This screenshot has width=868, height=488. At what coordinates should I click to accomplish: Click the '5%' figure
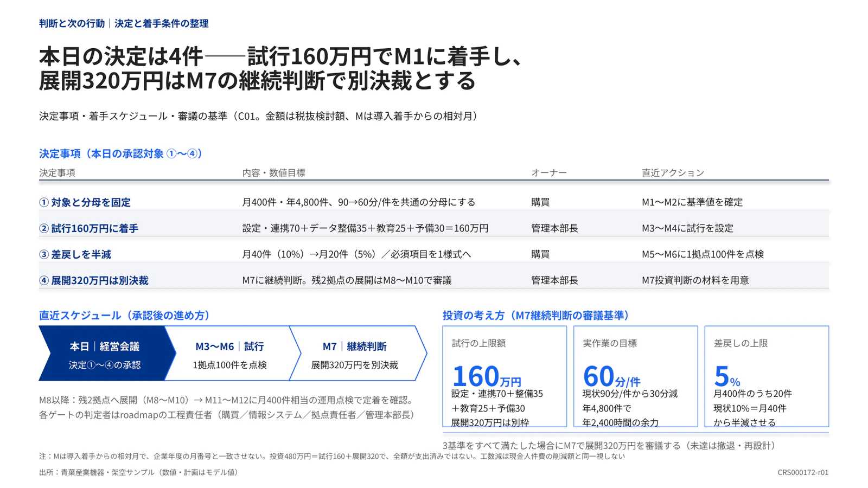point(727,375)
